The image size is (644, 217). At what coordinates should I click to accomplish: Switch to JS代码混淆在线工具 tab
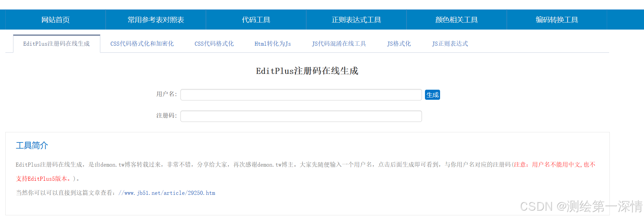click(339, 44)
